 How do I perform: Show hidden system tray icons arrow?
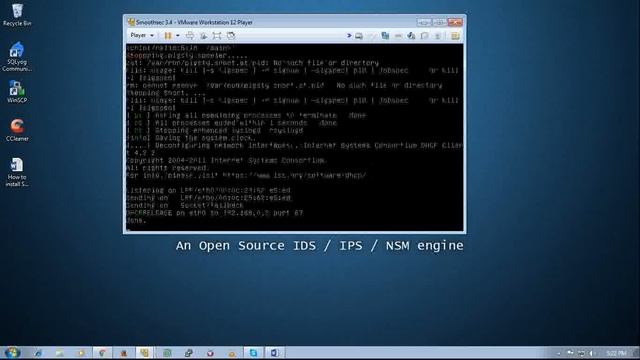[x=559, y=353]
